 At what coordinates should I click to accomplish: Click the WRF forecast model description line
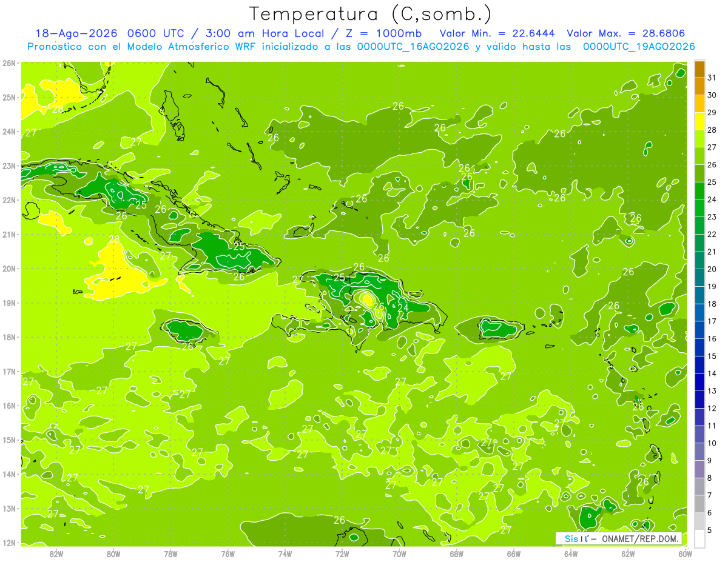click(361, 46)
